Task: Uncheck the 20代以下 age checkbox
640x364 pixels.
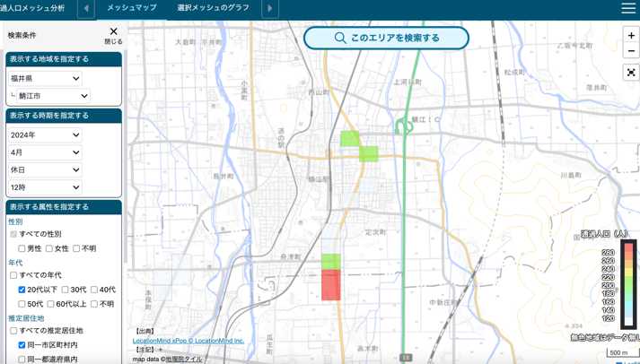Action: coord(22,290)
